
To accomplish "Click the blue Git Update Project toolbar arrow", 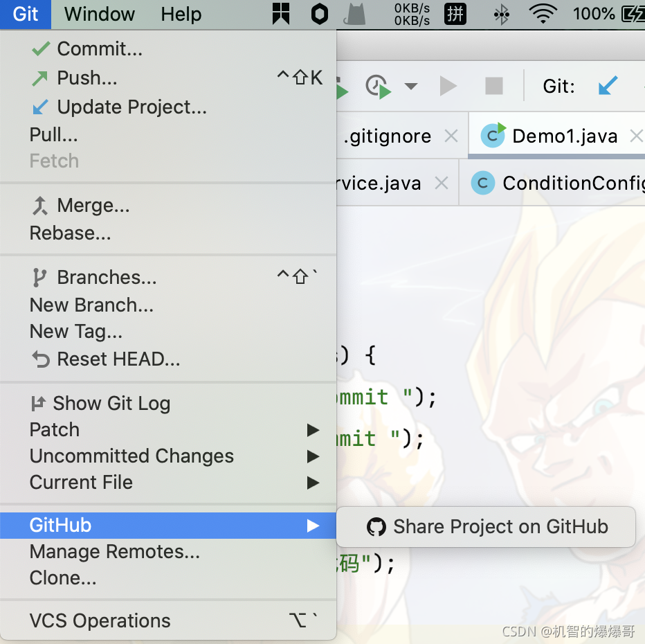I will 608,85.
